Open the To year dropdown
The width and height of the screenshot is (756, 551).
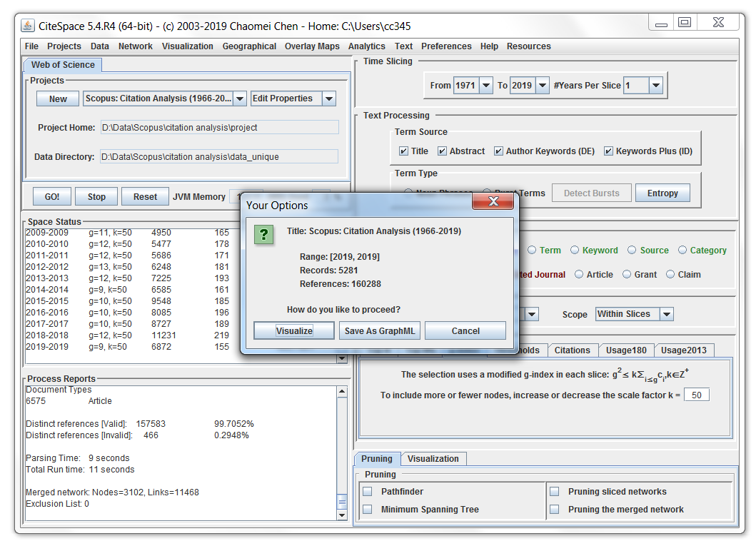[x=543, y=86]
